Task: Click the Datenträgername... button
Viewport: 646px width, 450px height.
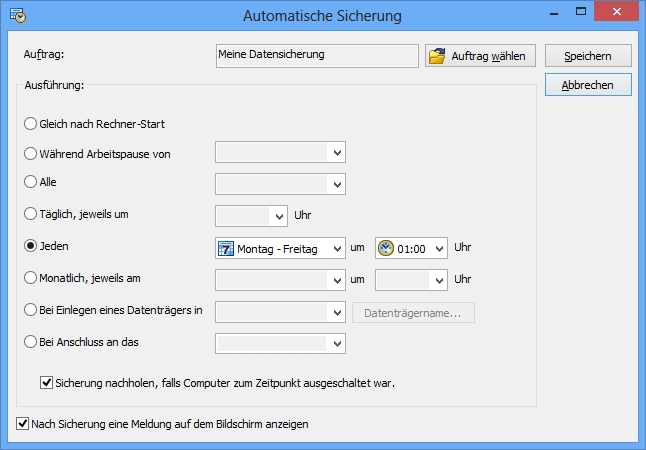Action: pos(413,313)
